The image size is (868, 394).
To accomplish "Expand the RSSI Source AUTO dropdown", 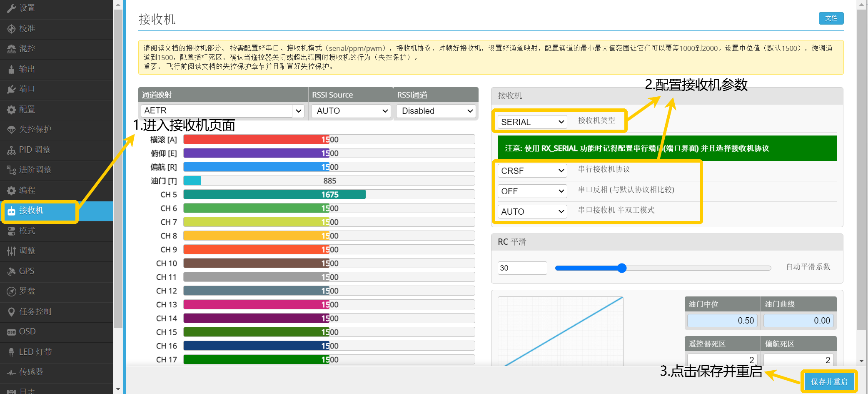I will (351, 111).
